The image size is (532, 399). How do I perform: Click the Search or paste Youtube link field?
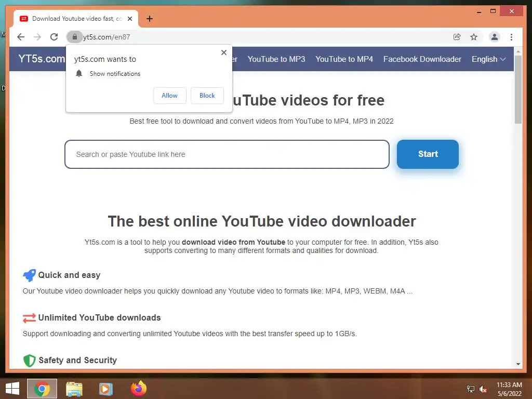227,154
